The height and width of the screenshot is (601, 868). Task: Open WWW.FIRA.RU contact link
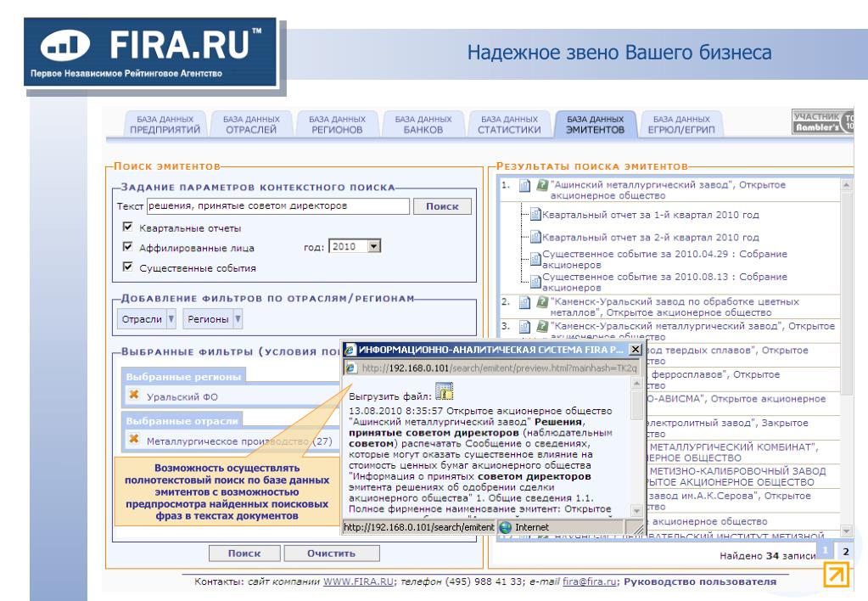pos(358,581)
